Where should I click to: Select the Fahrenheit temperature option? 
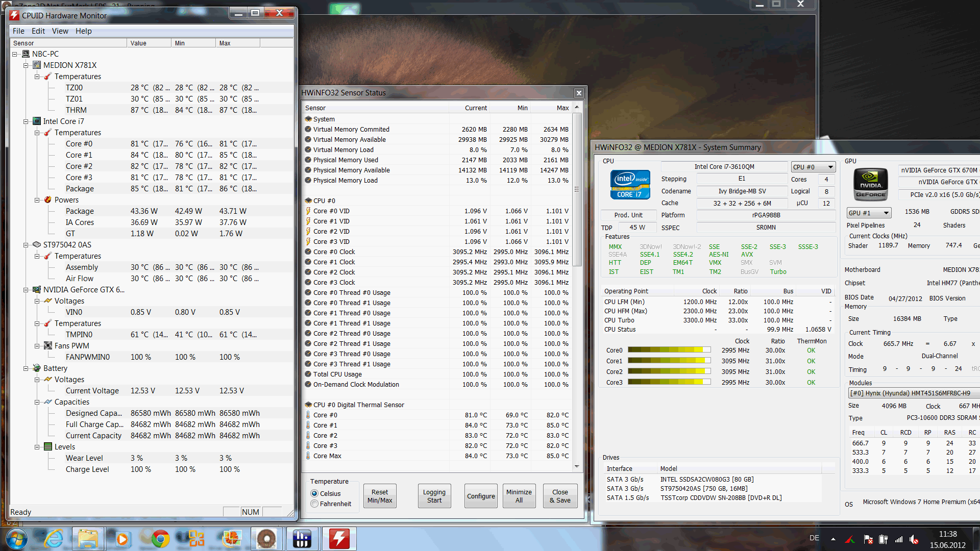click(x=315, y=504)
